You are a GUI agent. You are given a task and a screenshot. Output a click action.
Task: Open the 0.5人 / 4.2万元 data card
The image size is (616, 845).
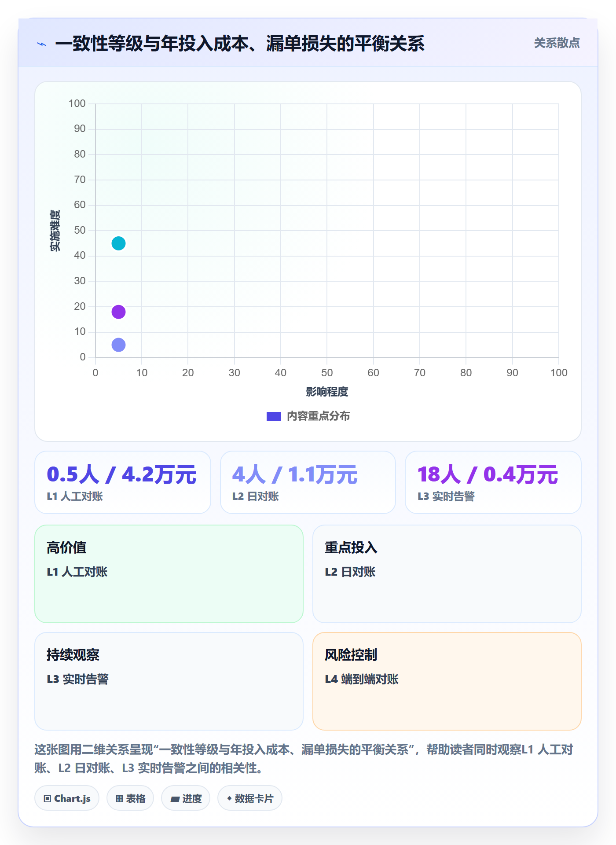(x=123, y=482)
